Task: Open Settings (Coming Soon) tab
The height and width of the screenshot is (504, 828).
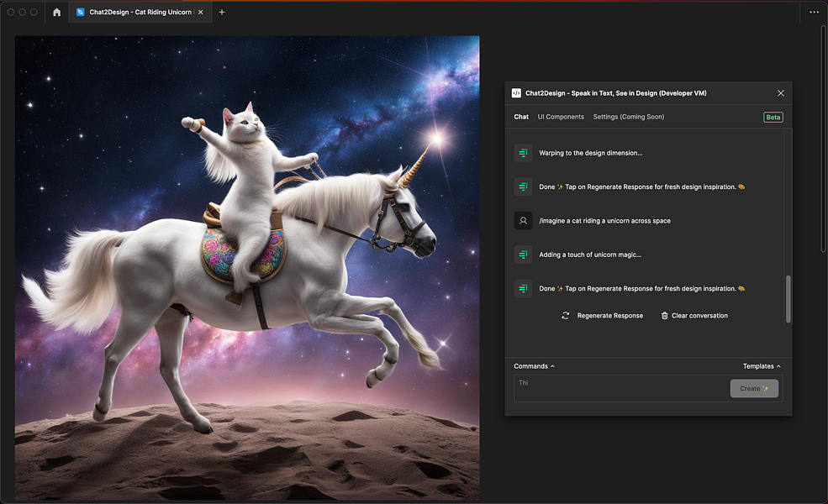Action: tap(629, 117)
